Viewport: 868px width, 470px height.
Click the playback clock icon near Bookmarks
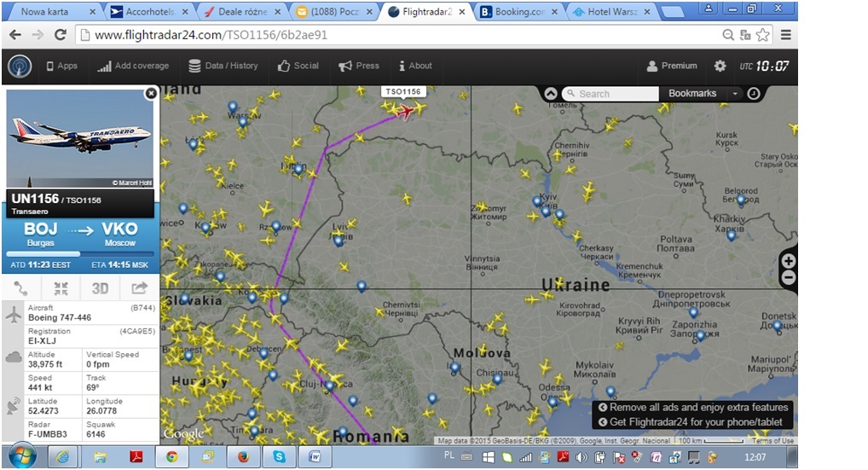pos(754,94)
